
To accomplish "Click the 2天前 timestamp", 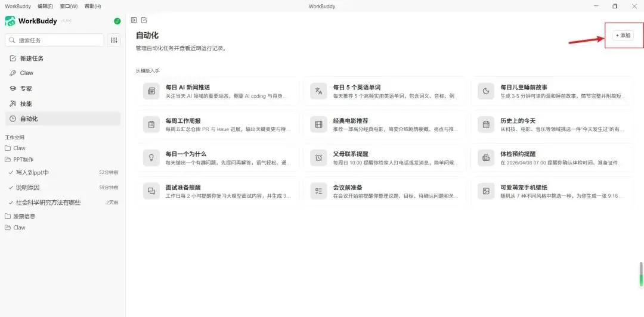I will click(x=113, y=203).
